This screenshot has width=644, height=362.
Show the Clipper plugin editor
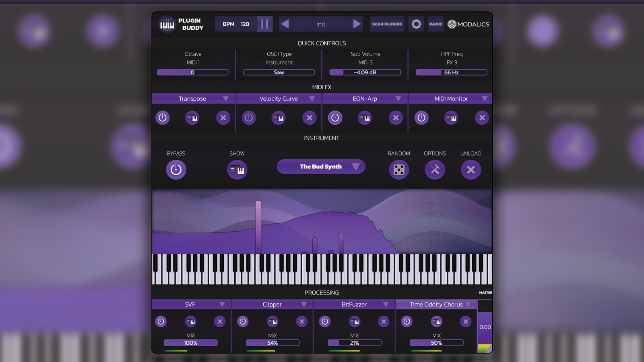tap(272, 321)
